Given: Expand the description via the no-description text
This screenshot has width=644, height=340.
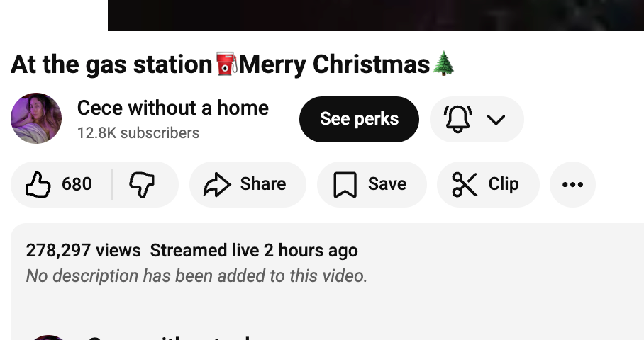Looking at the screenshot, I should [x=196, y=276].
